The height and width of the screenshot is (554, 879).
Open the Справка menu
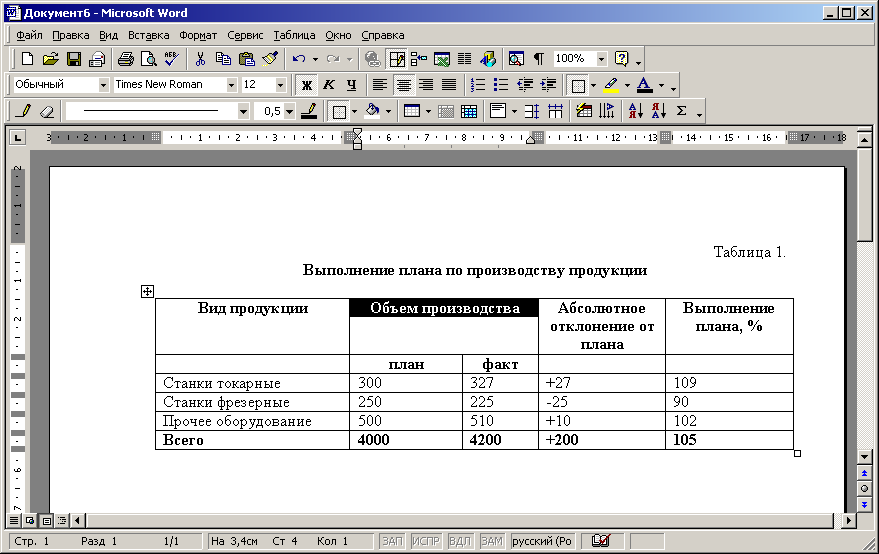coord(383,35)
